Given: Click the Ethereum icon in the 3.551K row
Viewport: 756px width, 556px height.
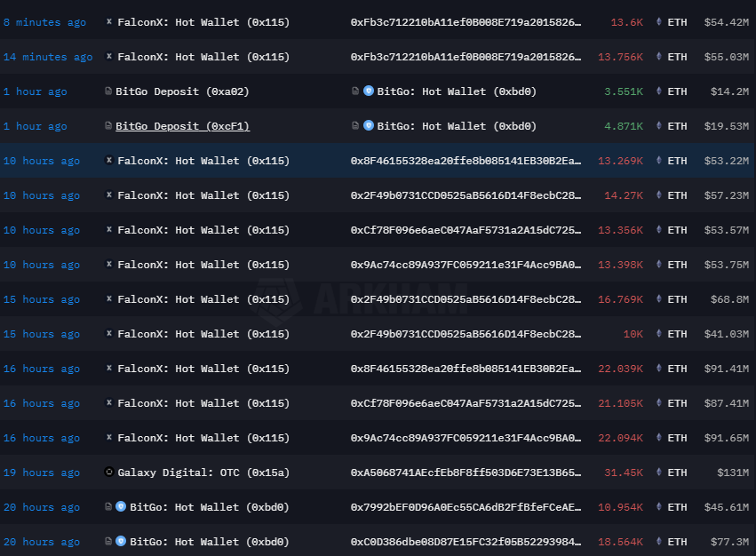Looking at the screenshot, I should point(658,91).
